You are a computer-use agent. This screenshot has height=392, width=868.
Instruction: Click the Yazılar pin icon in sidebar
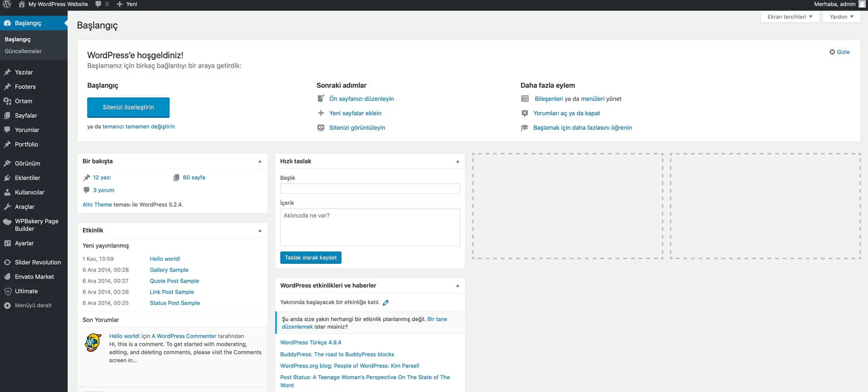7,72
